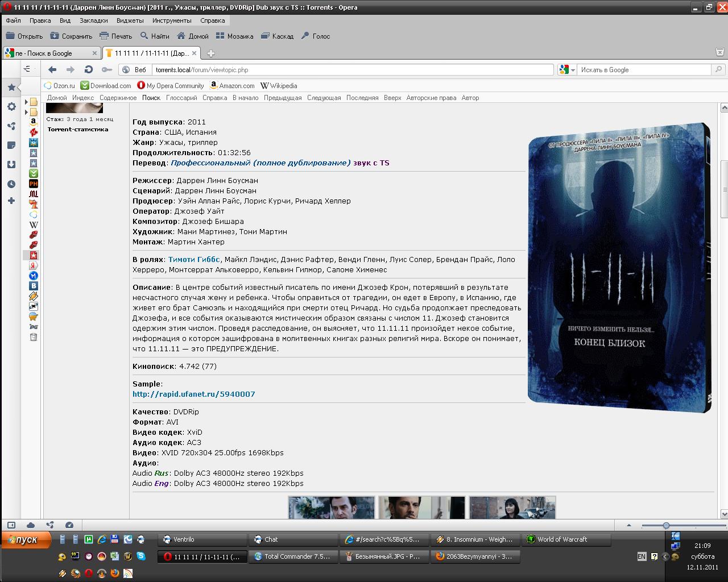This screenshot has height=582, width=728.
Task: Open the Правка menu
Action: click(x=40, y=20)
